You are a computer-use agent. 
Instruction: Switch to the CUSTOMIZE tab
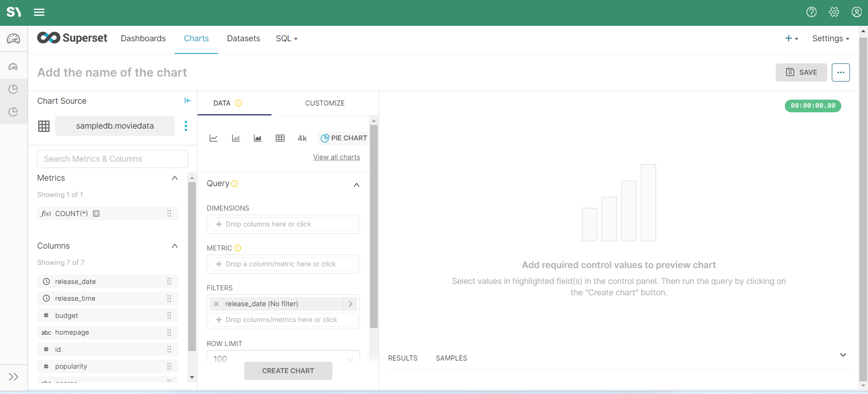[325, 103]
